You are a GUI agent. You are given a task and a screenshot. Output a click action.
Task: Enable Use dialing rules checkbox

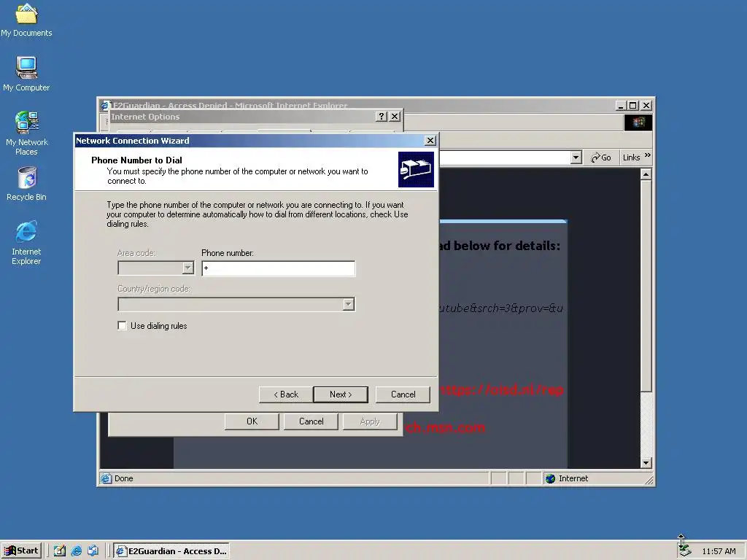pyautogui.click(x=122, y=326)
